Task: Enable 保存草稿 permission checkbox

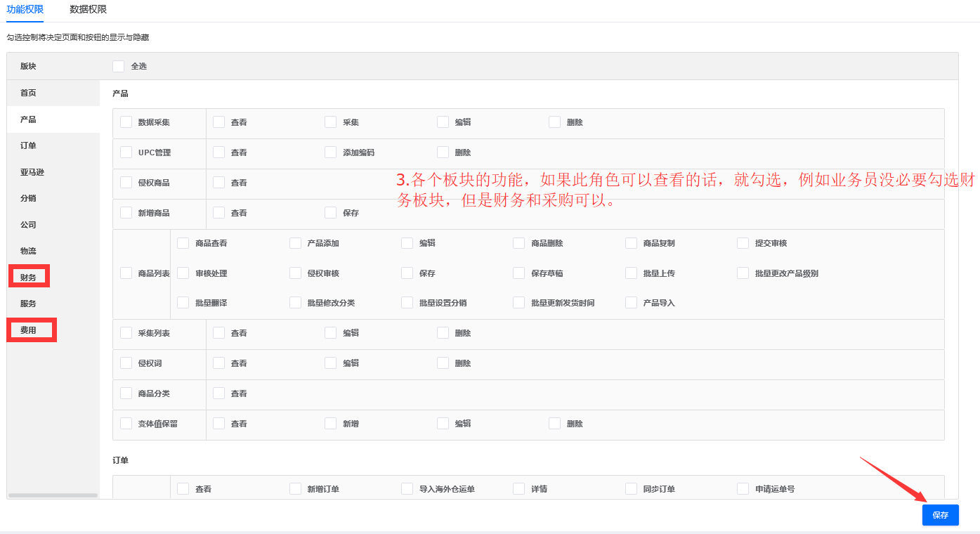Action: (519, 273)
